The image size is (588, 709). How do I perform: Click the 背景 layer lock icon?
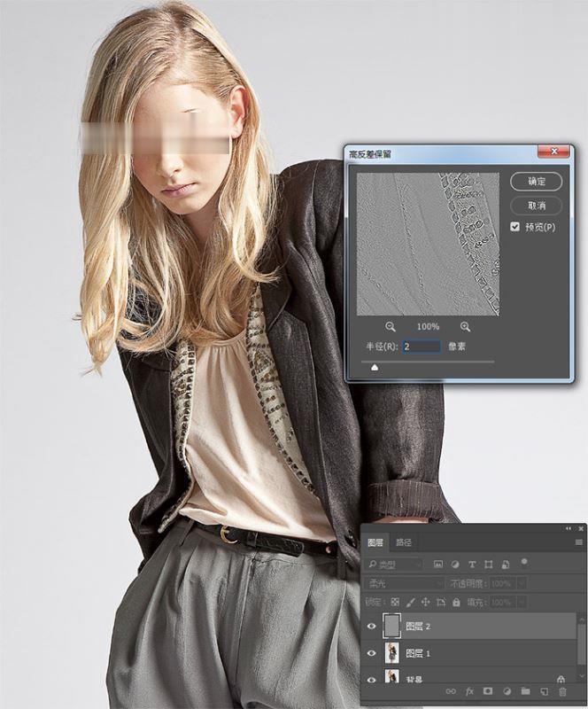coord(561,679)
